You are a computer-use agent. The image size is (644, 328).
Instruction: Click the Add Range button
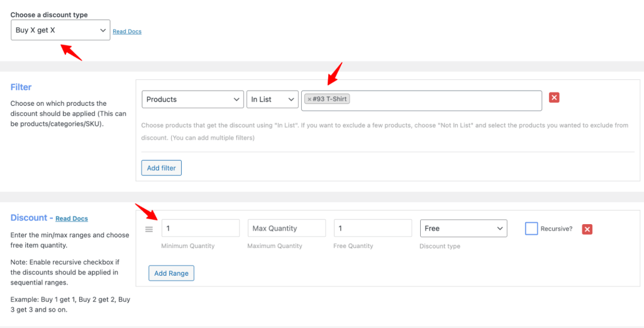(x=171, y=273)
